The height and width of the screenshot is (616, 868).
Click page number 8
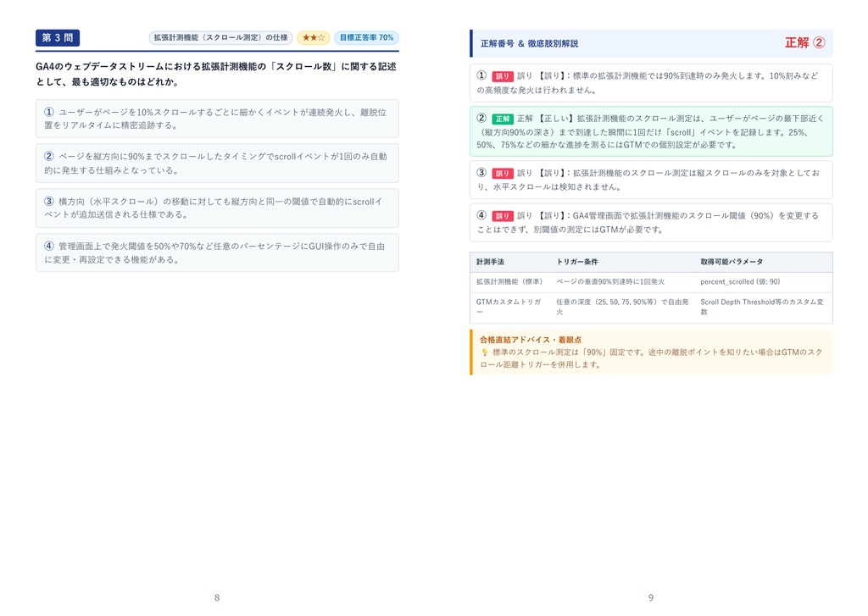click(x=217, y=597)
